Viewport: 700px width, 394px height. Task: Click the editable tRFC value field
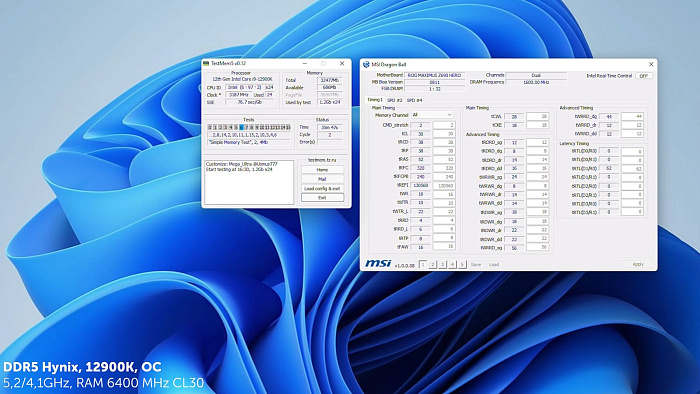(444, 168)
